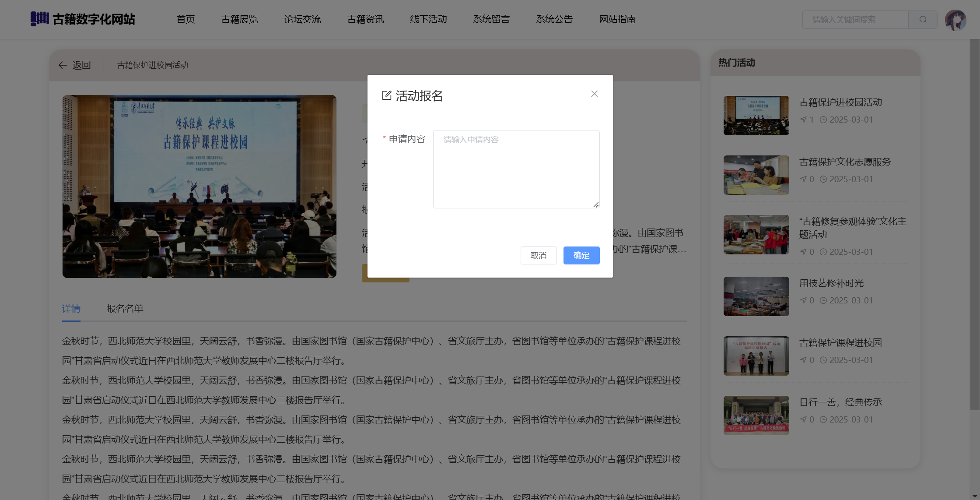Screen dimensions: 980x500
Task: Click the site logo icon
Action: coord(39,19)
